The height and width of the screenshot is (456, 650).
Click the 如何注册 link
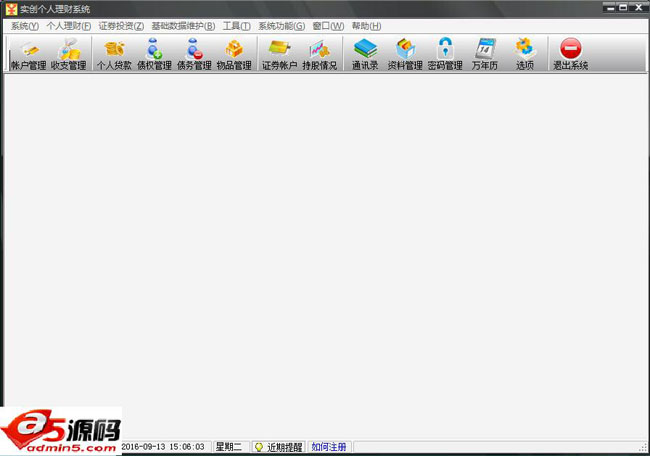[x=329, y=447]
